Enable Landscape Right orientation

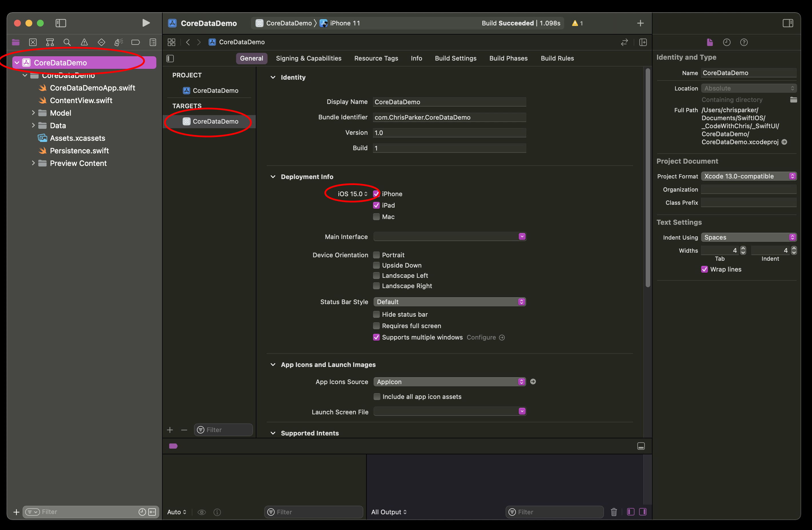tap(376, 286)
